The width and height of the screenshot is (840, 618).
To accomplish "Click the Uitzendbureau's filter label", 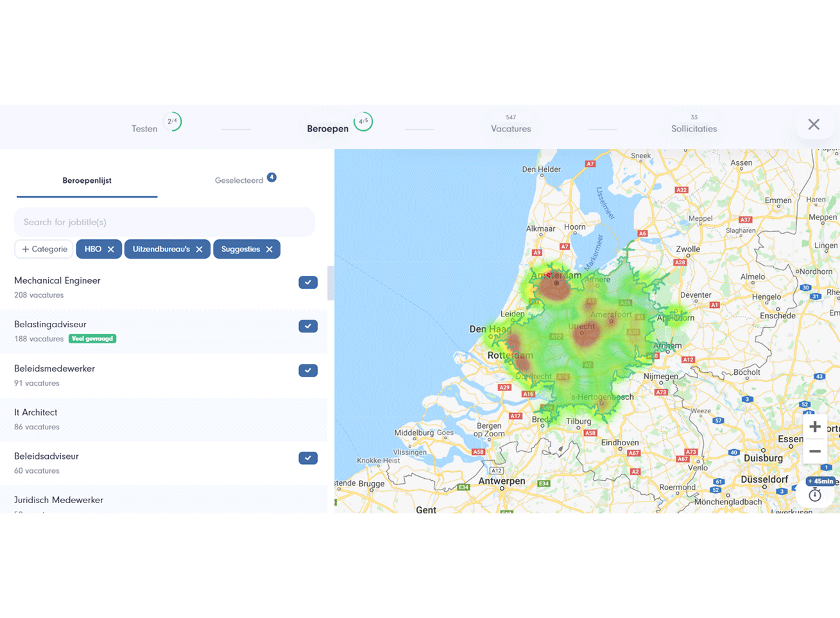I will [161, 249].
